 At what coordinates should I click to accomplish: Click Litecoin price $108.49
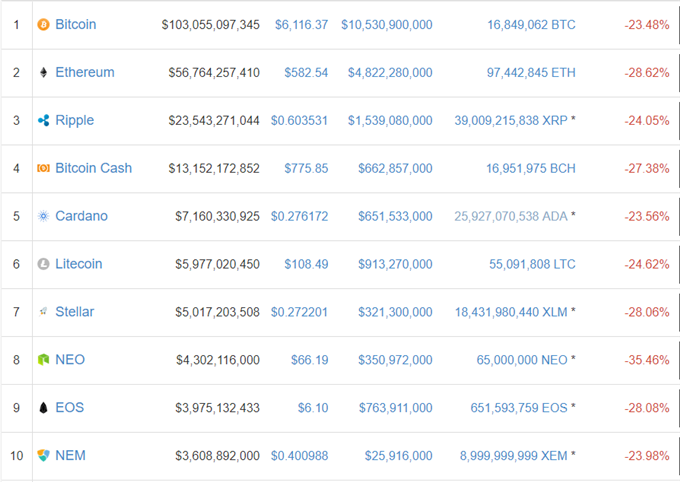click(306, 264)
